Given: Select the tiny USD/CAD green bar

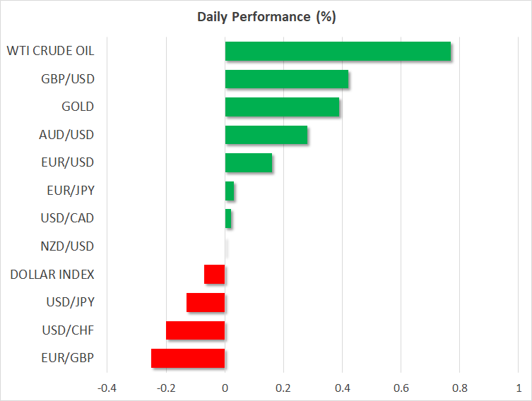Looking at the screenshot, I should click(227, 218).
